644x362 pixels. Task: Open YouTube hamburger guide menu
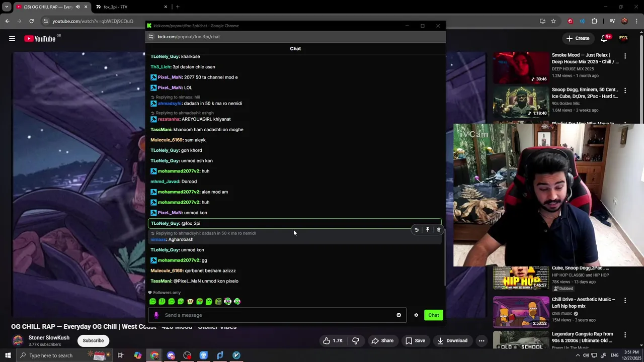pyautogui.click(x=12, y=38)
